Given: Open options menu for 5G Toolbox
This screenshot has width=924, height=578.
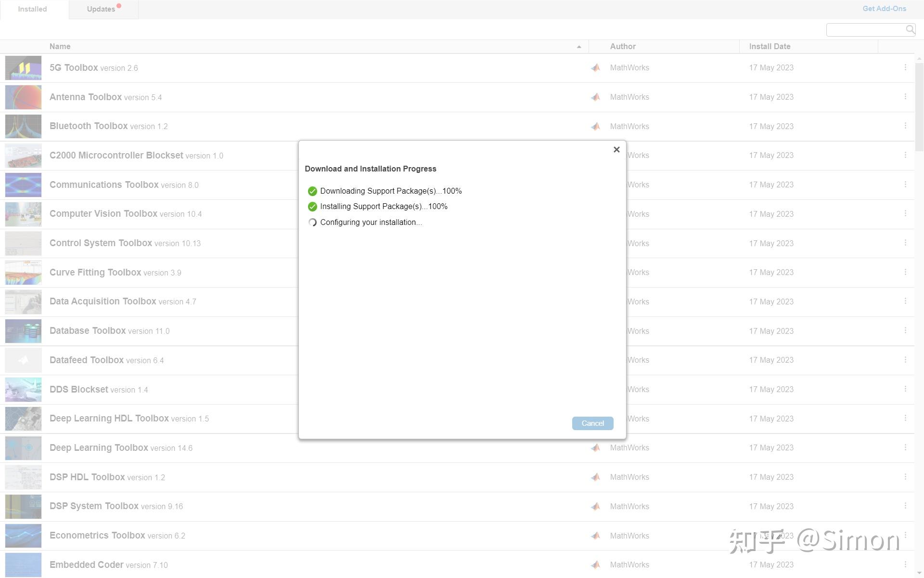Looking at the screenshot, I should [905, 67].
